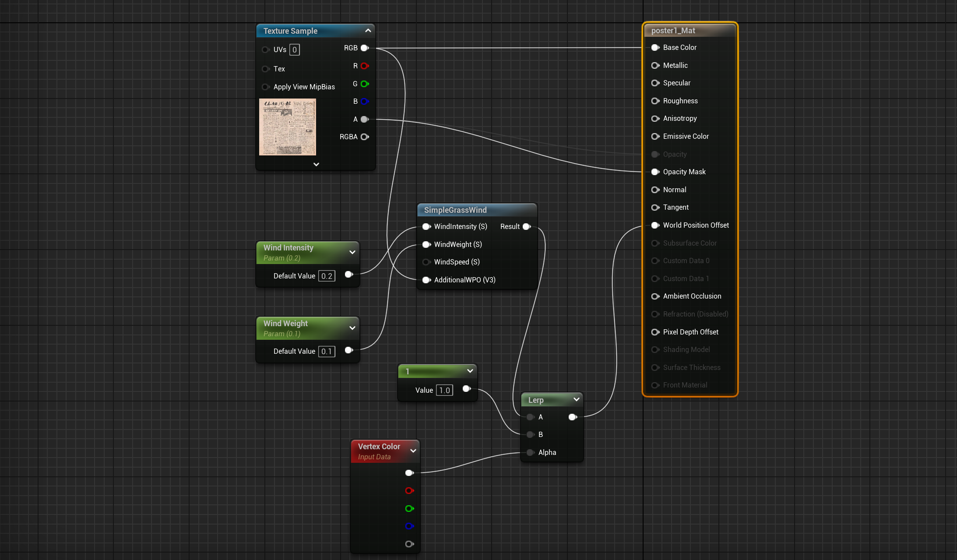The width and height of the screenshot is (957, 560).
Task: Click the blue B pin on Texture Sample
Action: coord(364,102)
